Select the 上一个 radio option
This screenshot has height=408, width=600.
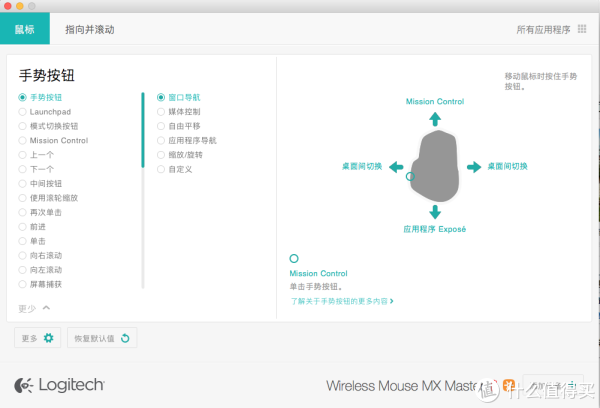pos(22,155)
